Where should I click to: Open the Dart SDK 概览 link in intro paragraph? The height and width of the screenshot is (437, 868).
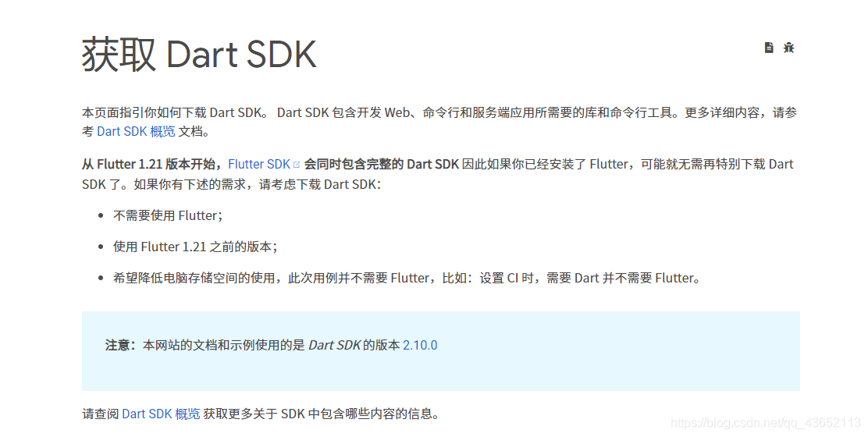coord(136,131)
